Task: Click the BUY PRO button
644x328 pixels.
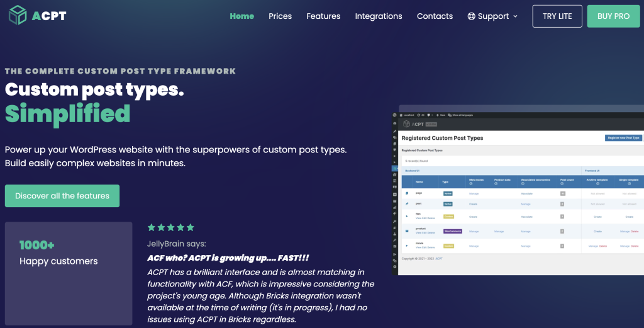Action: 614,16
